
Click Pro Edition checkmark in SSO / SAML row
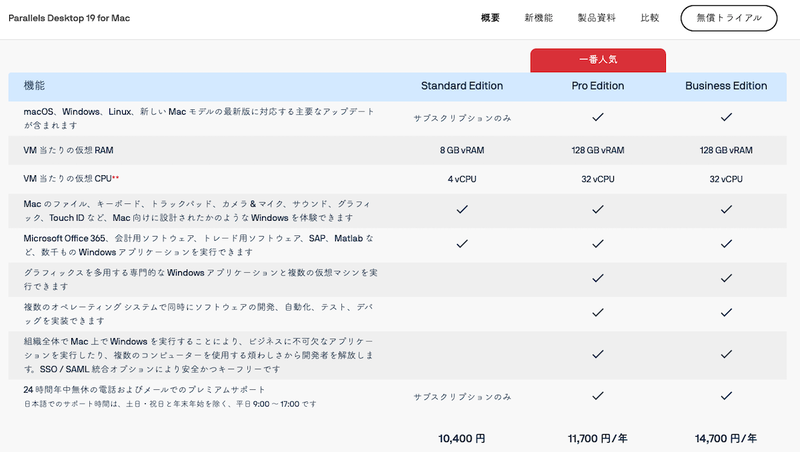596,353
